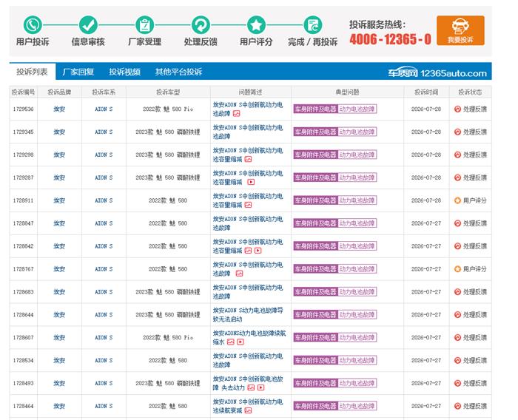Click 埃安 brand link for complaint 1729345
Screen dimensions: 518x420
(59, 132)
